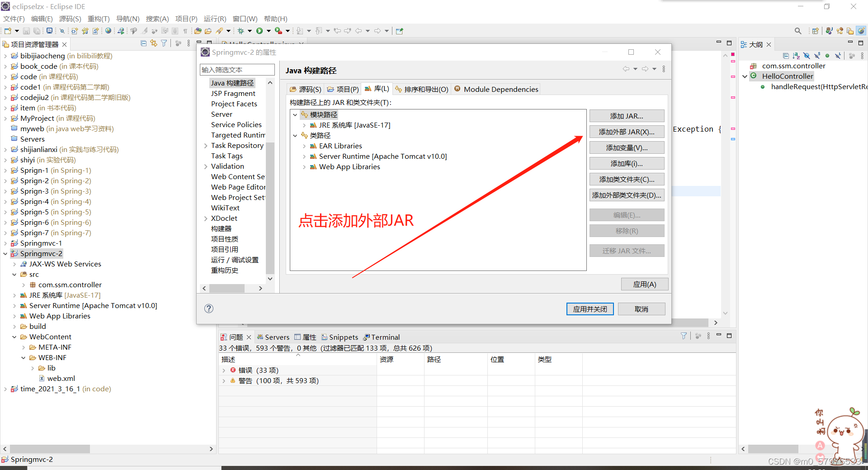The width and height of the screenshot is (868, 470).
Task: Toggle Hide Local Types in the Outline toolbar
Action: click(838, 56)
